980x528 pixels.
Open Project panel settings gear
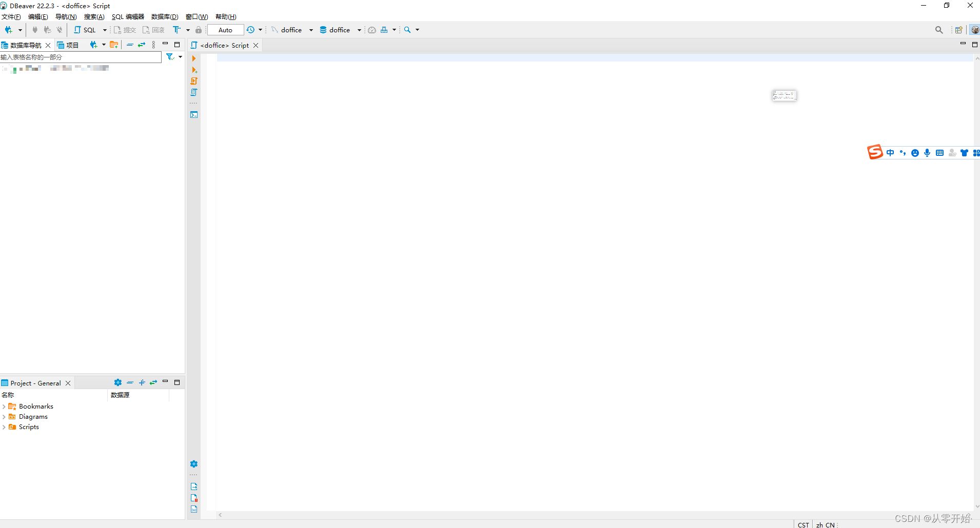(118, 382)
